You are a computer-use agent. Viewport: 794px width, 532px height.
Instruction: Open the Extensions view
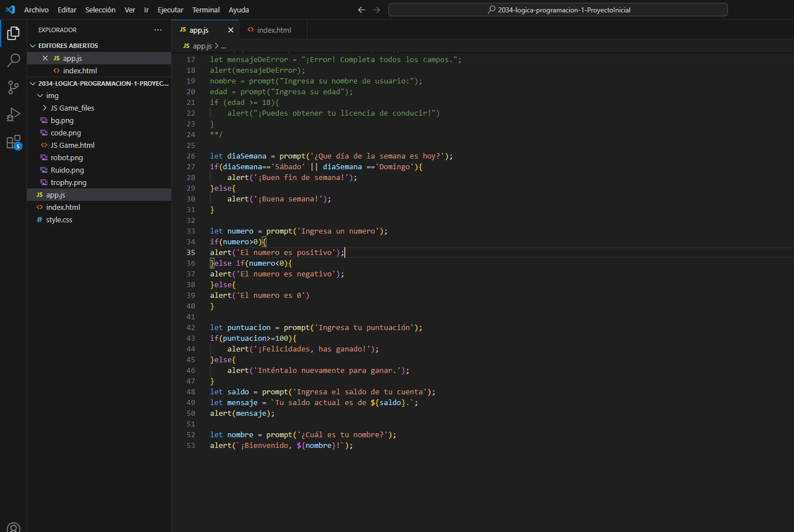tap(14, 142)
